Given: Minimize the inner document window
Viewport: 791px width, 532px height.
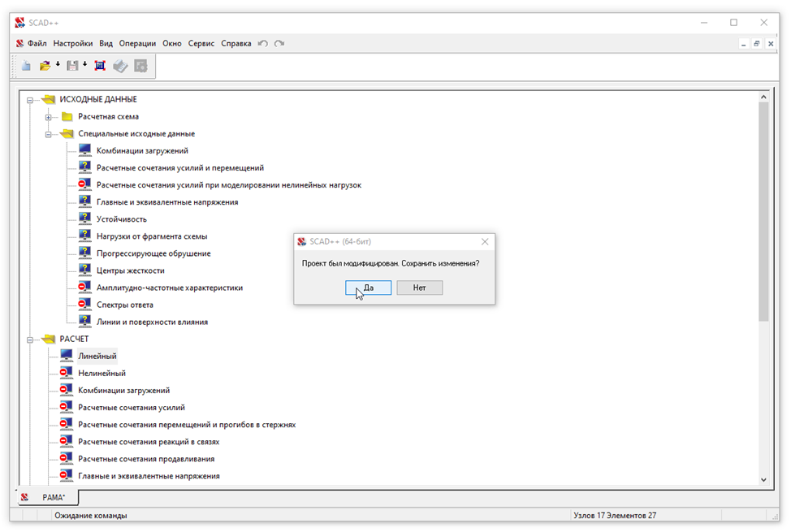Looking at the screenshot, I should pyautogui.click(x=743, y=44).
